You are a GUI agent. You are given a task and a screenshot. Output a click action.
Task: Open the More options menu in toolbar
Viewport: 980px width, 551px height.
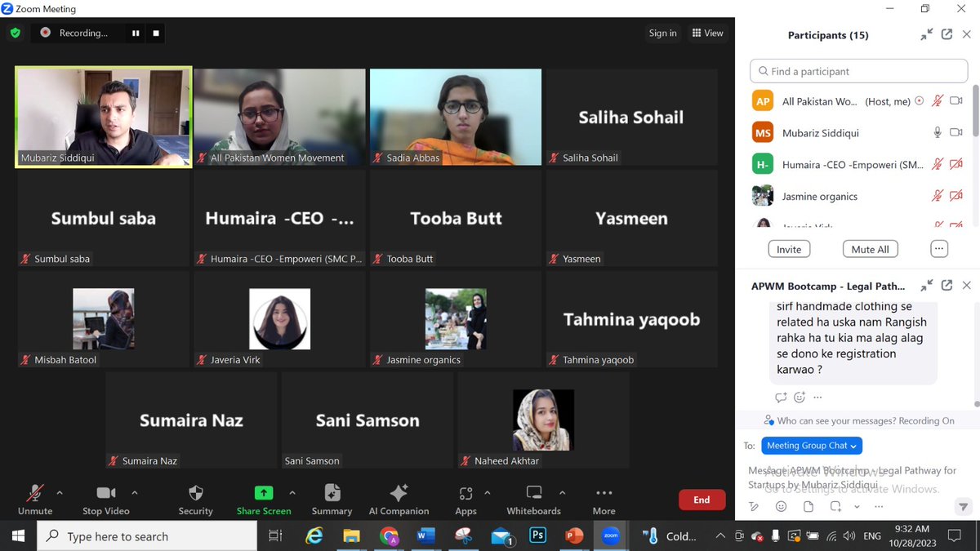[x=604, y=493]
